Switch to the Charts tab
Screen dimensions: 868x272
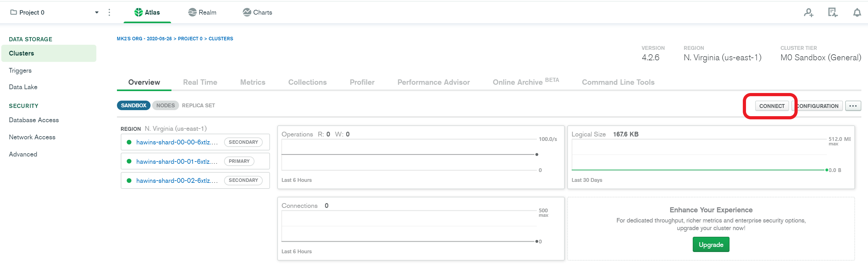pyautogui.click(x=257, y=12)
